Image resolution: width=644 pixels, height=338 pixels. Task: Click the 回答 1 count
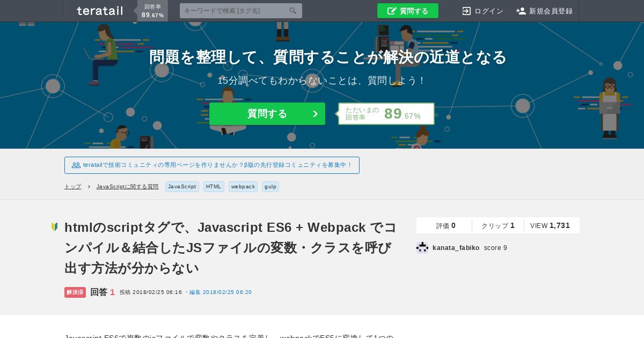tap(103, 292)
